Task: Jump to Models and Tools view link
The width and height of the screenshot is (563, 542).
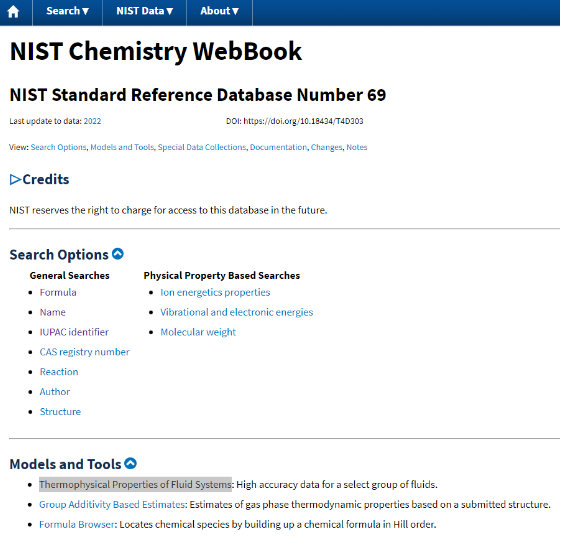Action: 122,147
